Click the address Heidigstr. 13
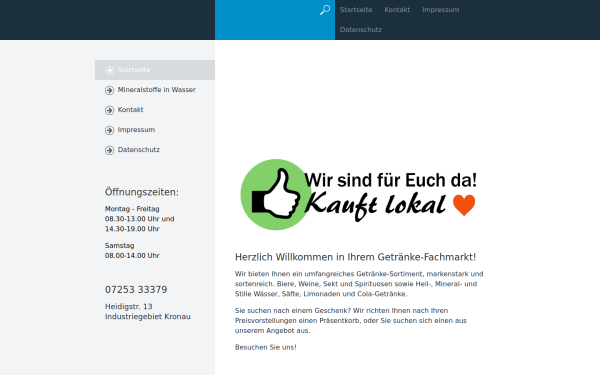Image resolution: width=600 pixels, height=375 pixels. (x=129, y=307)
